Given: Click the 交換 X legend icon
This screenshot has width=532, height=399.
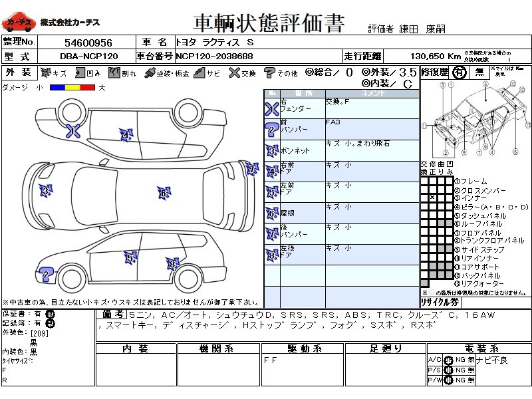Looking at the screenshot, I should tap(234, 72).
